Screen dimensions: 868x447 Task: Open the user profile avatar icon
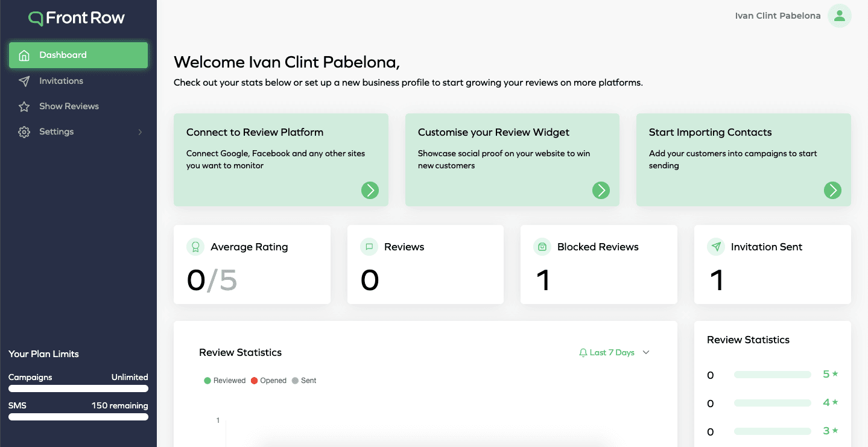(839, 16)
